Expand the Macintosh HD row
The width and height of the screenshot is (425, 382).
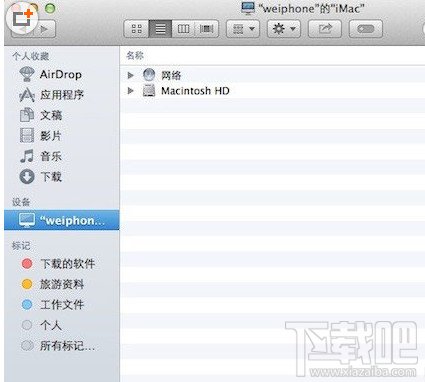pos(131,91)
